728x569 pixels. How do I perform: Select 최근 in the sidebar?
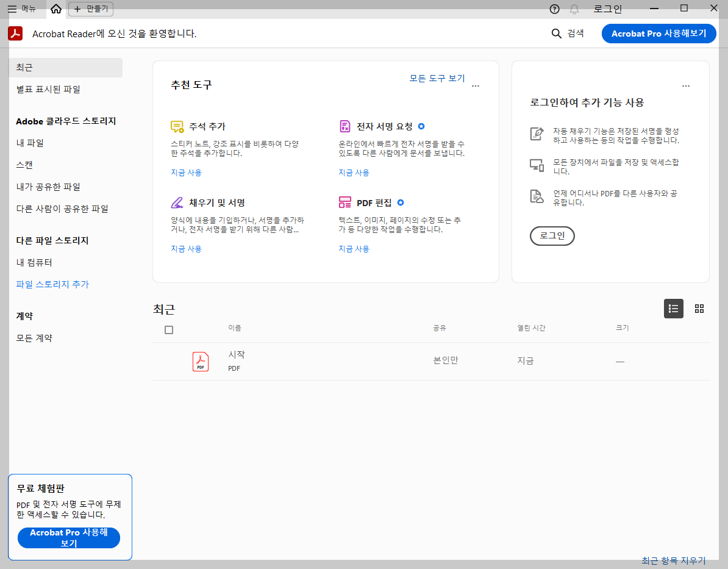point(65,67)
